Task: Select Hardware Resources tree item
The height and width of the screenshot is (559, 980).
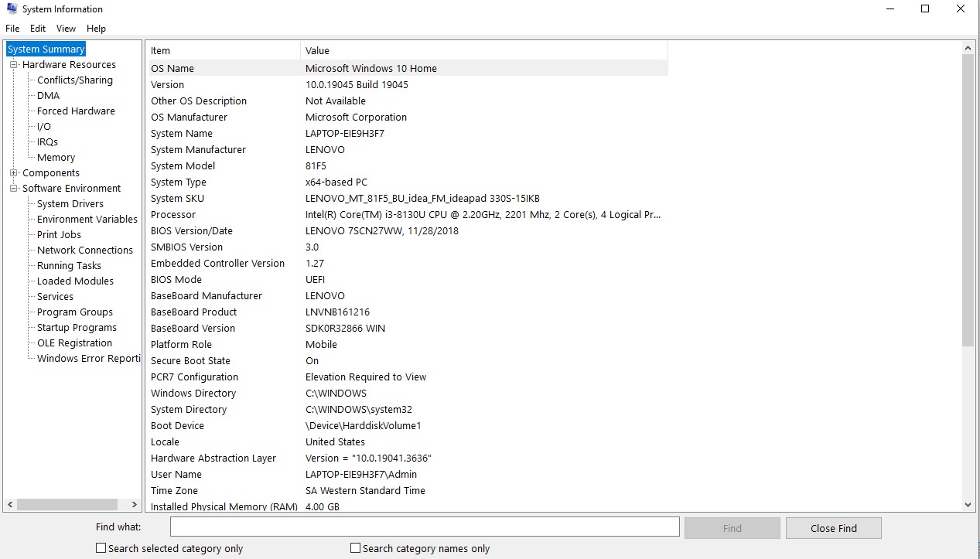Action: pos(69,65)
